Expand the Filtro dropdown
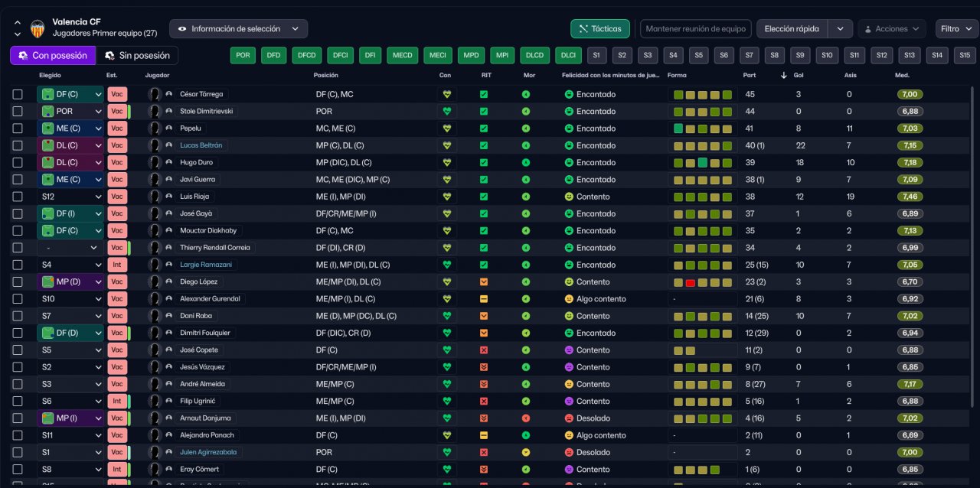This screenshot has width=980, height=488. click(956, 29)
